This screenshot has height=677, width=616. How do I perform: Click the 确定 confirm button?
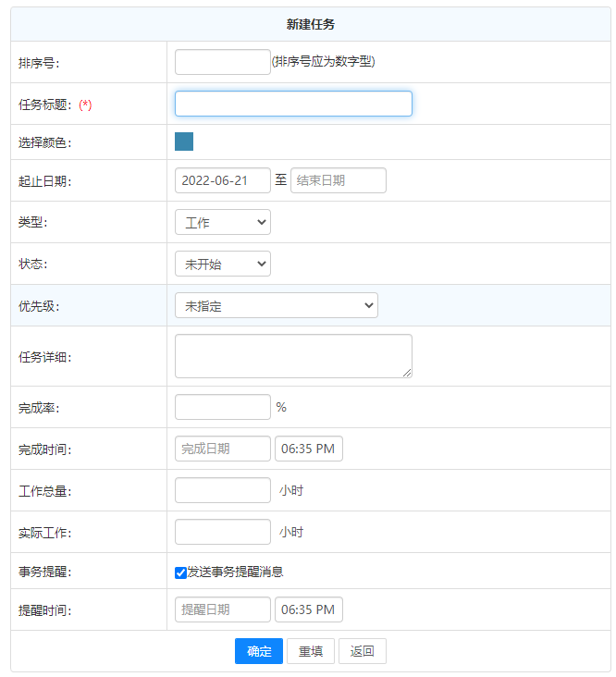(x=258, y=651)
